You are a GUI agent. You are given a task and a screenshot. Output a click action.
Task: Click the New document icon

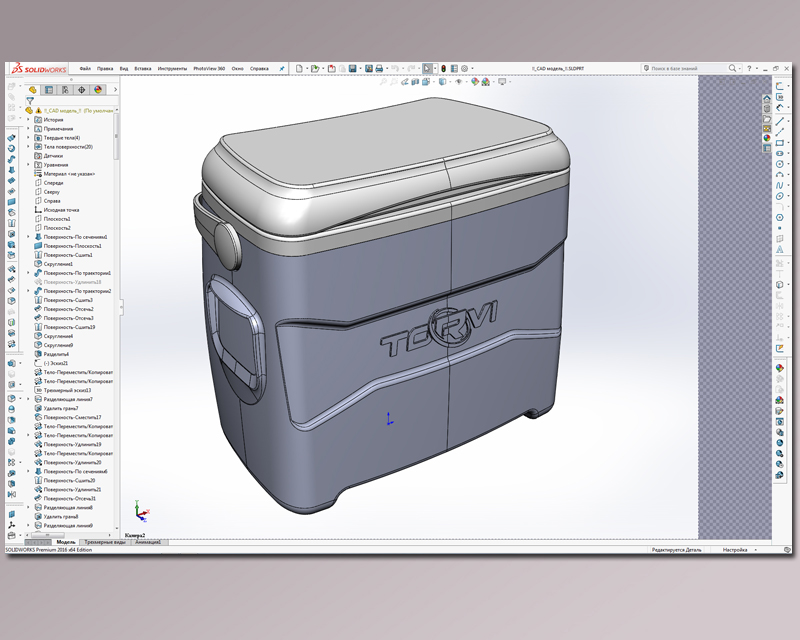tap(299, 68)
